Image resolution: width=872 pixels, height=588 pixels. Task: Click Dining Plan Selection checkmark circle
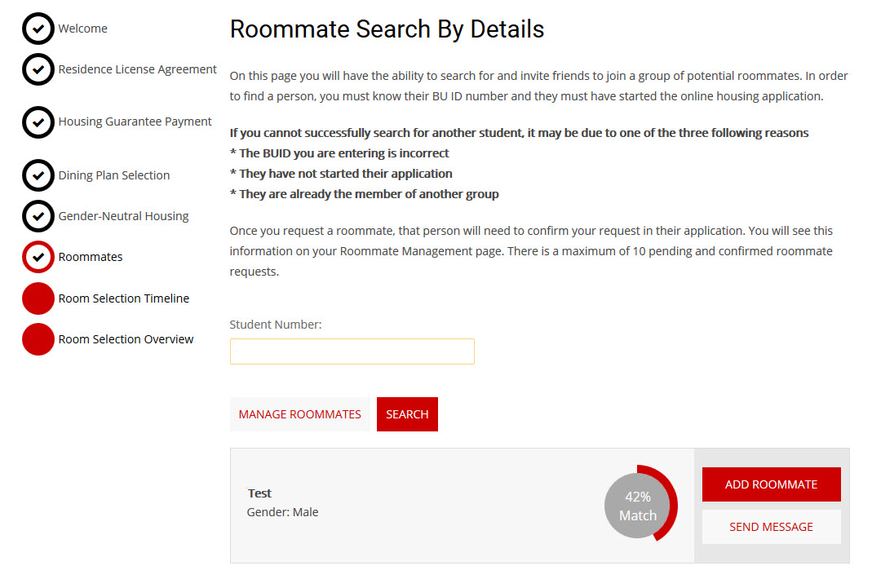click(x=38, y=175)
